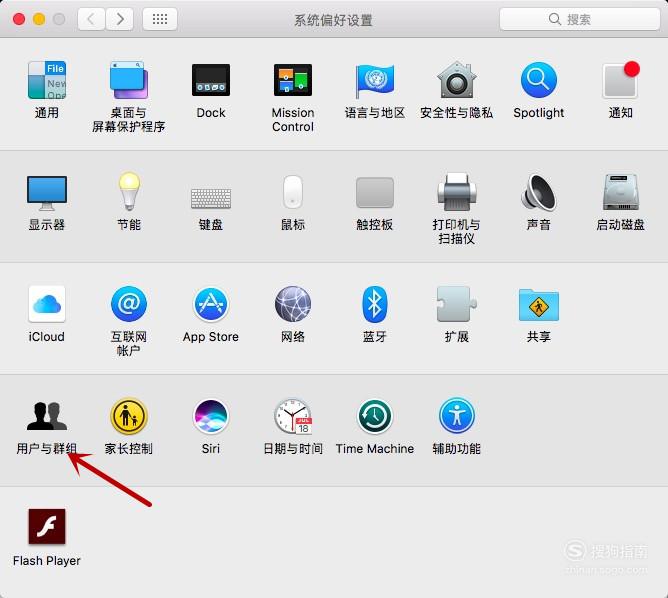Close the 系统偏好设置 window

19,19
